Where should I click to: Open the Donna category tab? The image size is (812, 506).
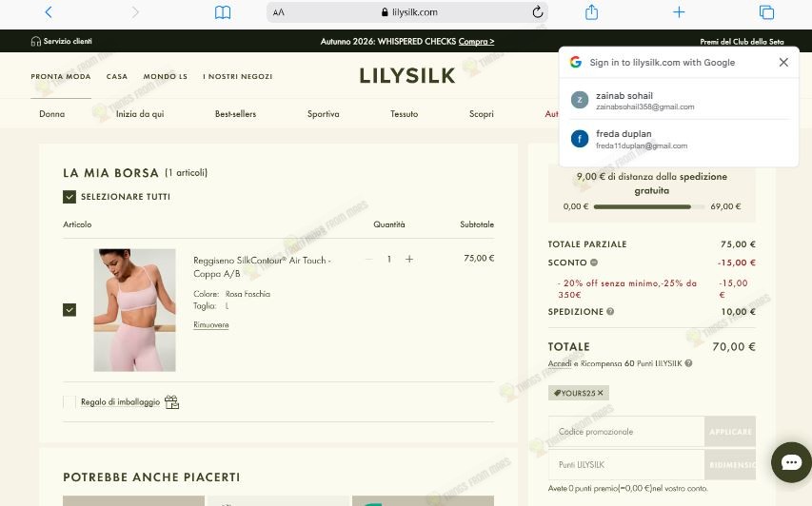coord(51,114)
